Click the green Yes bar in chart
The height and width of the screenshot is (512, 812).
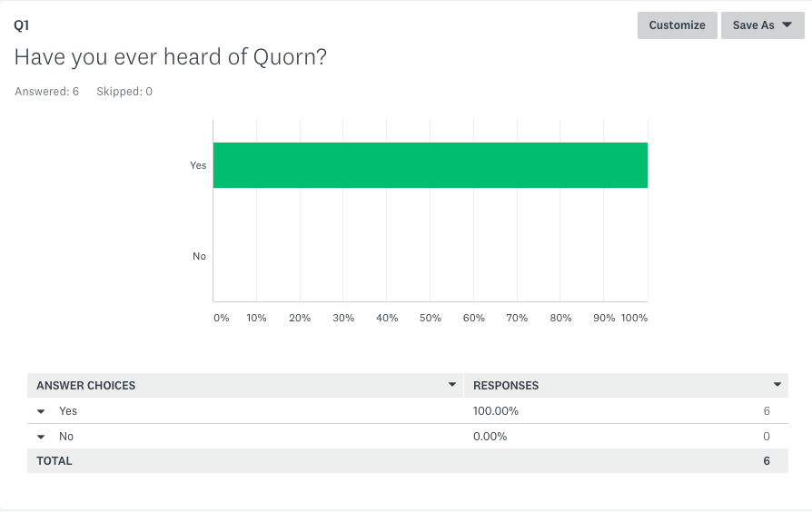pyautogui.click(x=430, y=165)
